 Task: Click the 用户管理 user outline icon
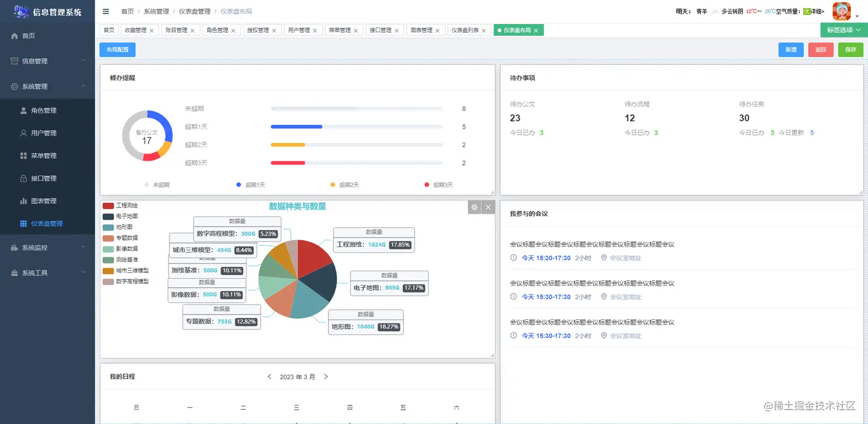click(x=24, y=133)
